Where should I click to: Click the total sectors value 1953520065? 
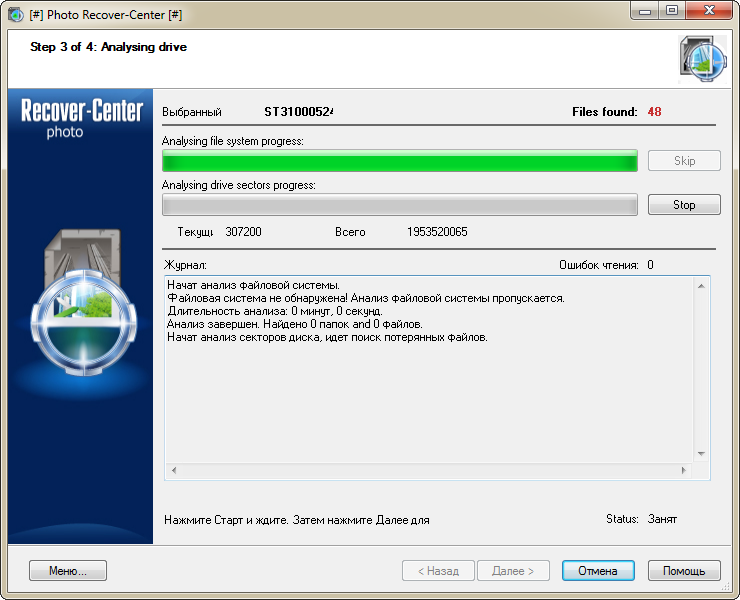pos(437,232)
